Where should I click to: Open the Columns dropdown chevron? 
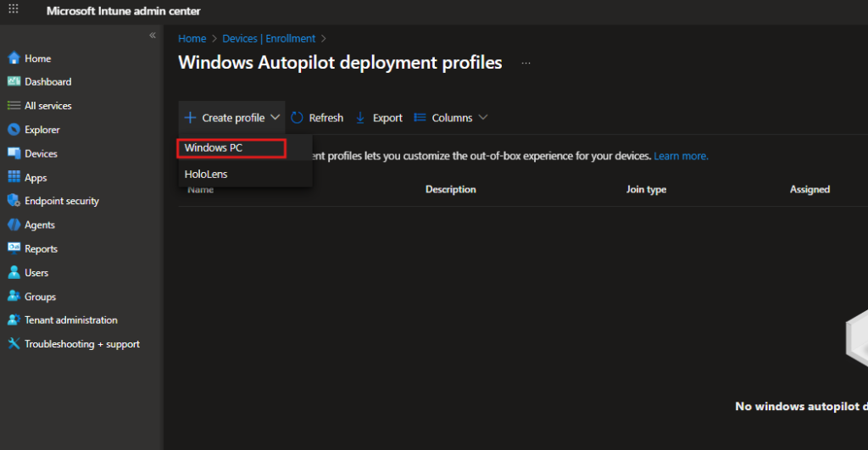point(483,118)
